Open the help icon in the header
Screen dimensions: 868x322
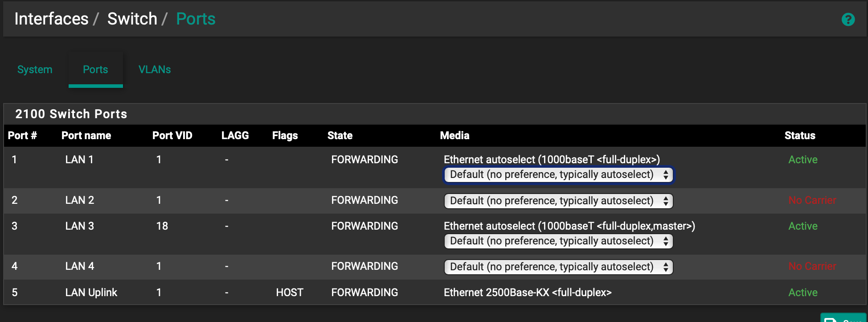[x=848, y=20]
